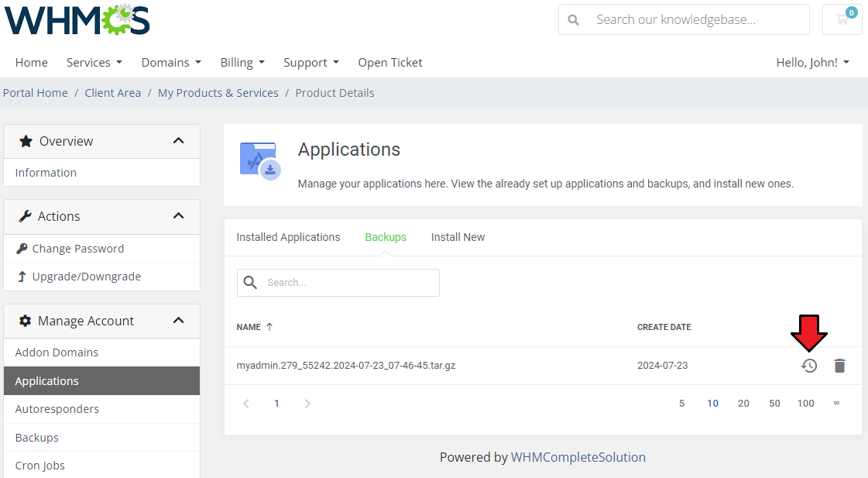Open Portal Home breadcrumb link
This screenshot has height=478, width=868.
36,93
